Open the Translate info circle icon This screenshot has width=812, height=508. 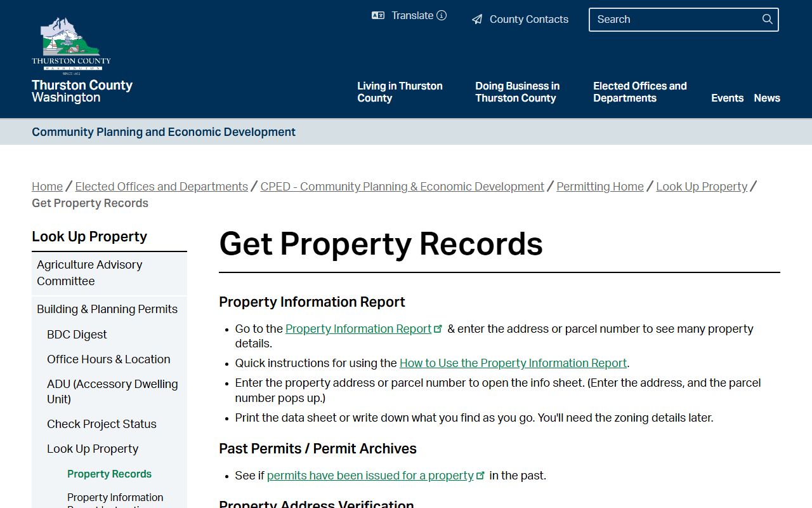(442, 15)
